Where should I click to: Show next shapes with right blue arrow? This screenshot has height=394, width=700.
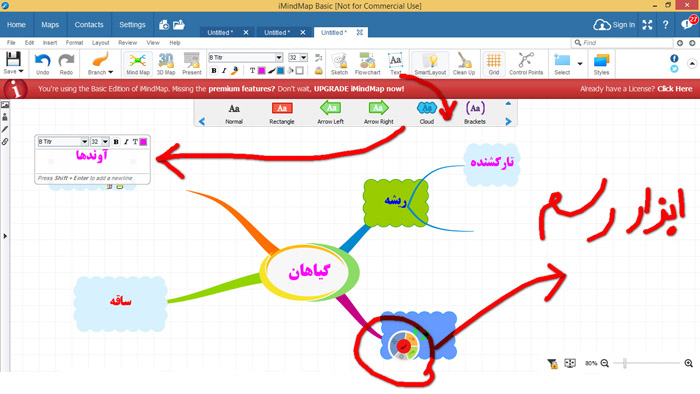coord(508,121)
